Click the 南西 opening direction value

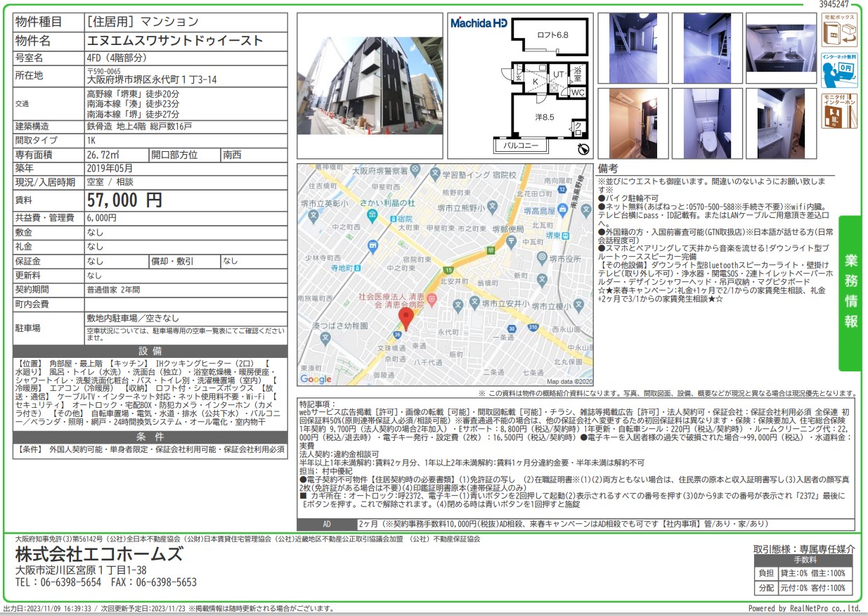click(231, 154)
